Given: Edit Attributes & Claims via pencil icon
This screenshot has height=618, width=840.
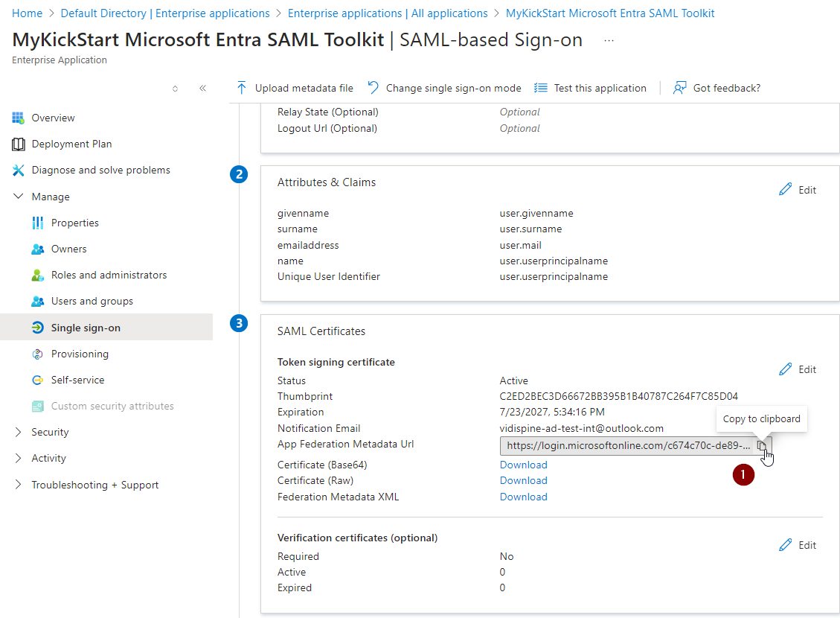Looking at the screenshot, I should (786, 190).
